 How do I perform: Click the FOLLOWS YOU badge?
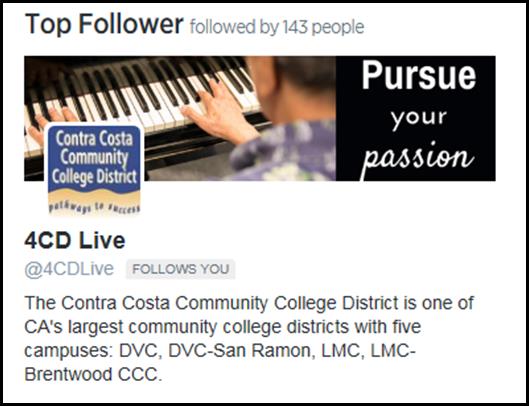point(181,269)
